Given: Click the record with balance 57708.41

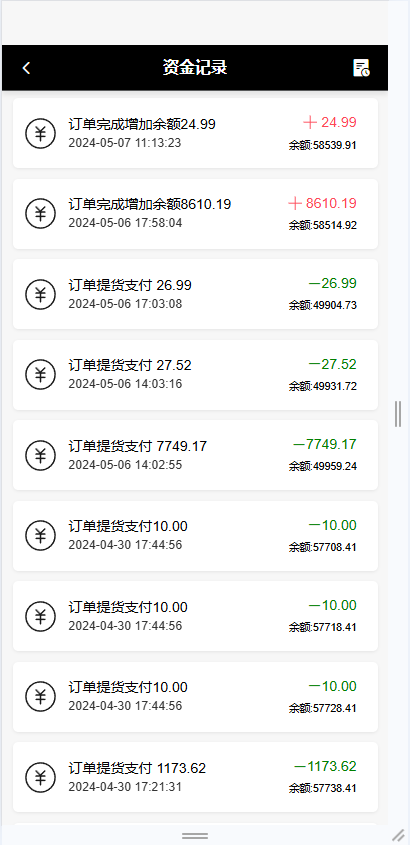Looking at the screenshot, I should coord(196,536).
